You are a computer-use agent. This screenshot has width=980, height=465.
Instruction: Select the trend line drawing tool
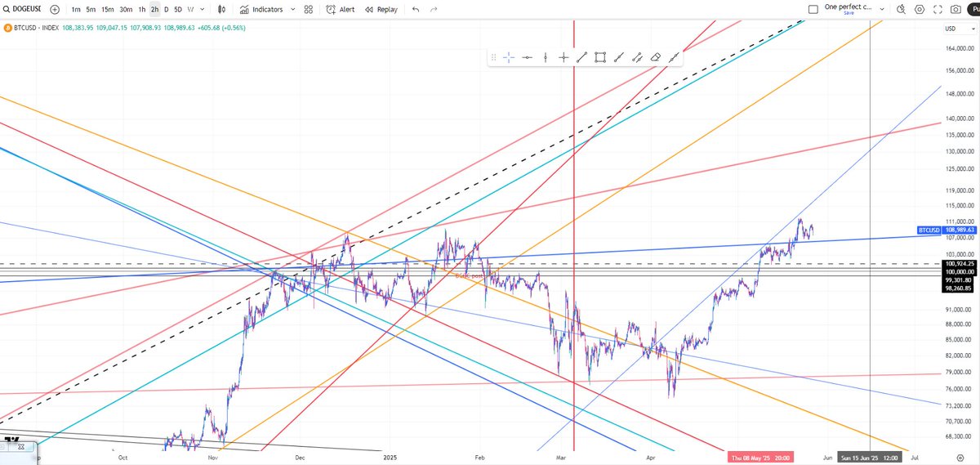pos(581,57)
